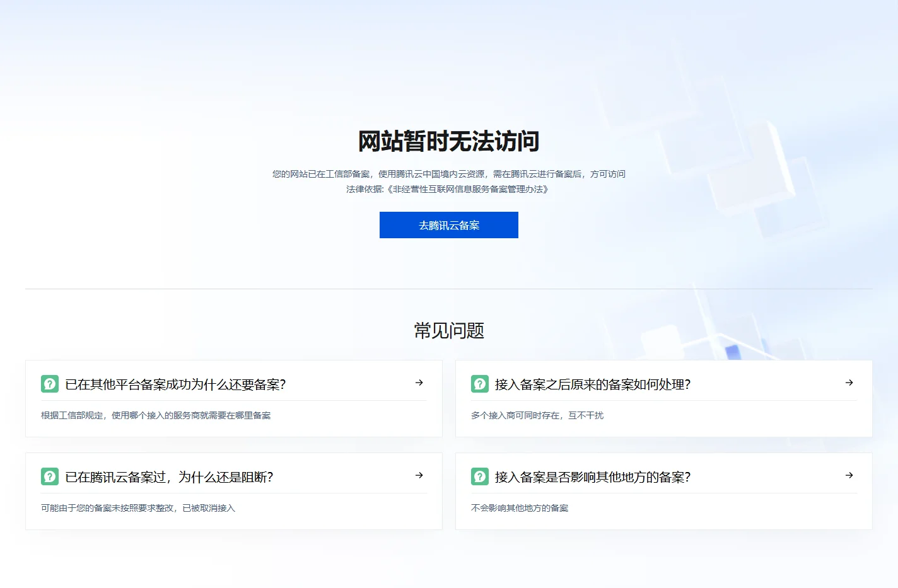
Task: Click text 多个接入商可同时存在，互不干扰
Action: pos(537,415)
